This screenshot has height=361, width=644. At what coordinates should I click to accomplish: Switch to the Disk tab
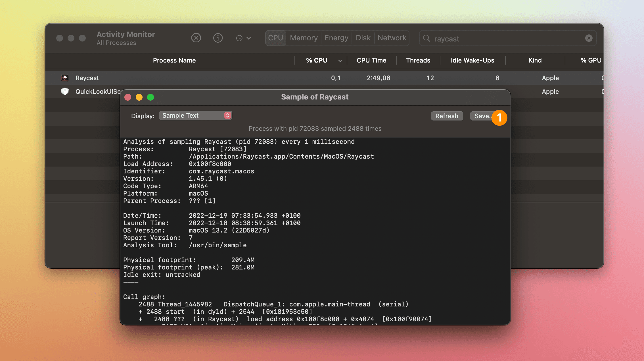[363, 38]
